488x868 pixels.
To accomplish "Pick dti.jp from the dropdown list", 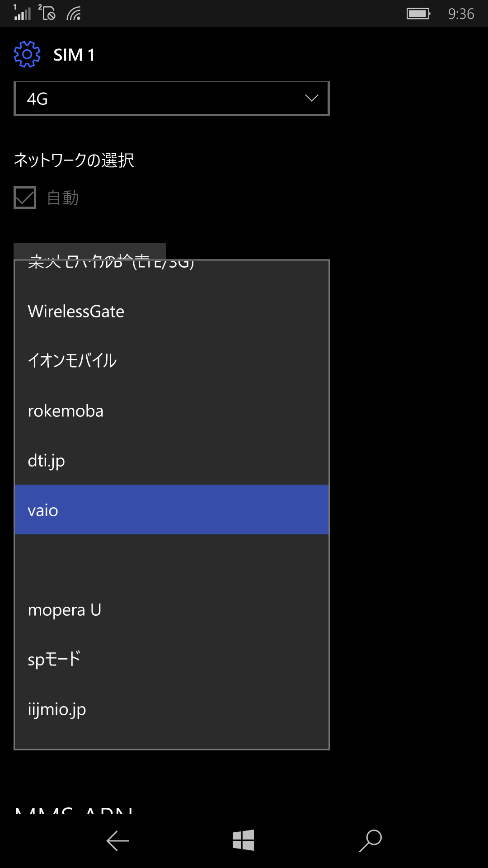I will click(x=172, y=461).
